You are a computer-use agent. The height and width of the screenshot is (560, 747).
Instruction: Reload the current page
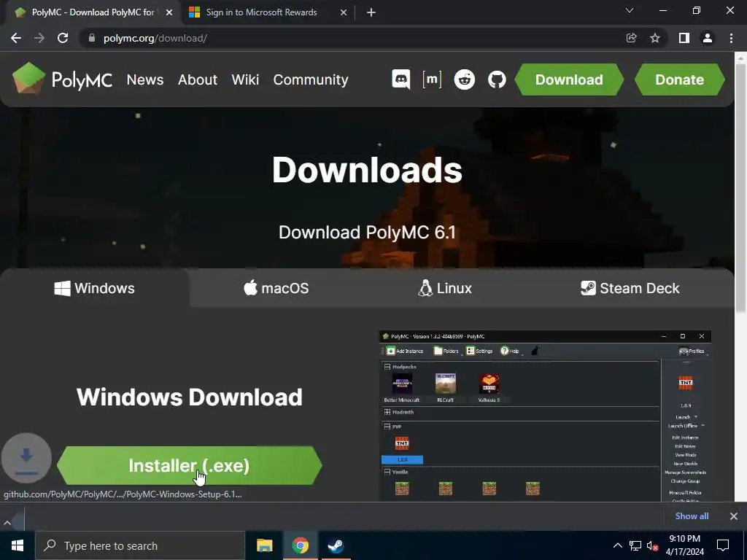(x=63, y=38)
